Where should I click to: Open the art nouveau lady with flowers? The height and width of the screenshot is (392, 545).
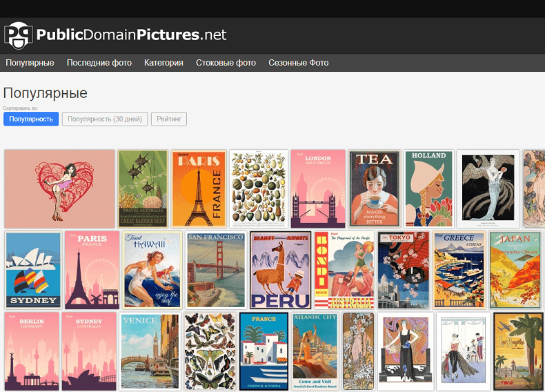(x=358, y=351)
